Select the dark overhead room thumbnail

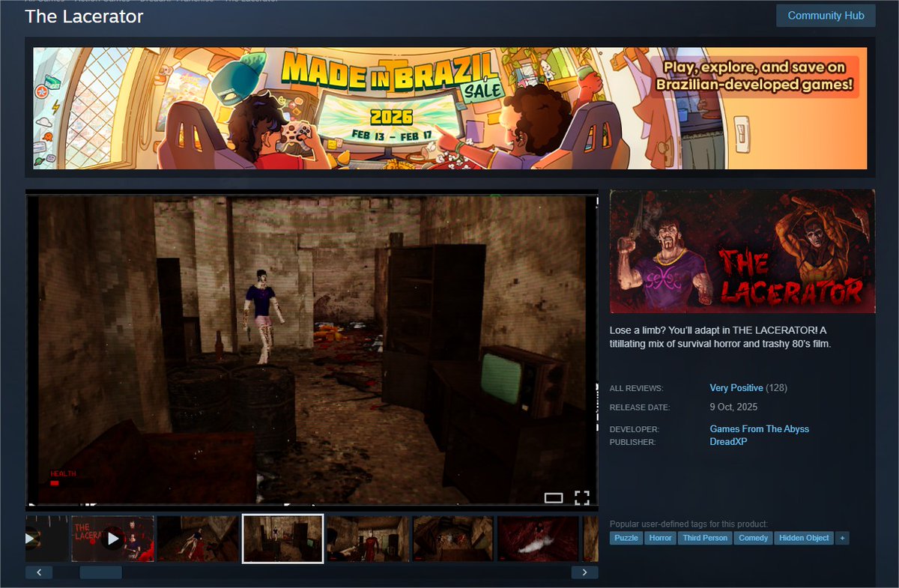pos(453,538)
